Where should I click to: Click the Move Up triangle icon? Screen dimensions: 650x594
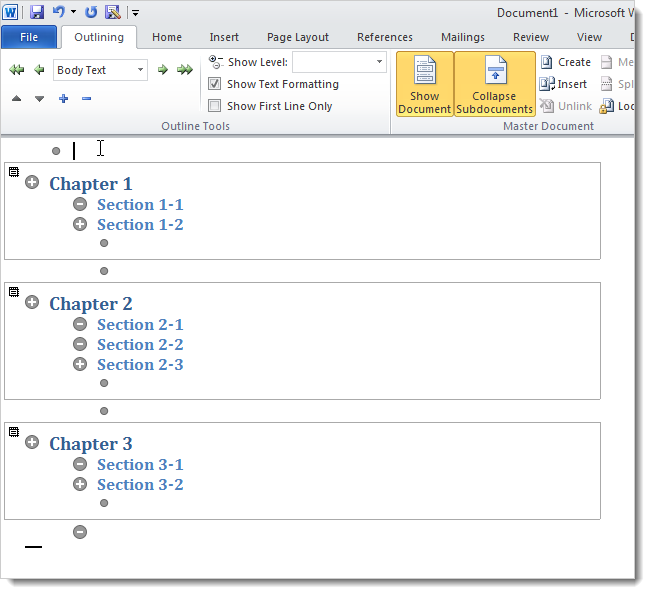[x=16, y=98]
